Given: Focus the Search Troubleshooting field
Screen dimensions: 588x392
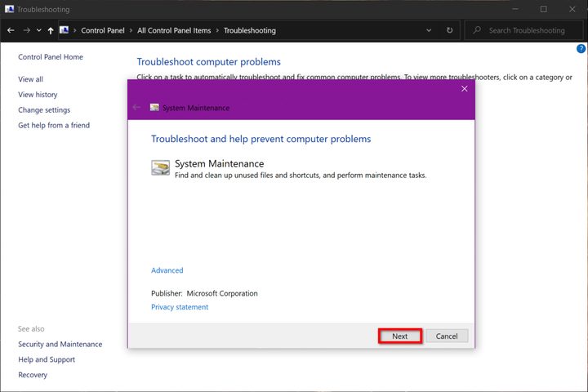Looking at the screenshot, I should coord(523,30).
